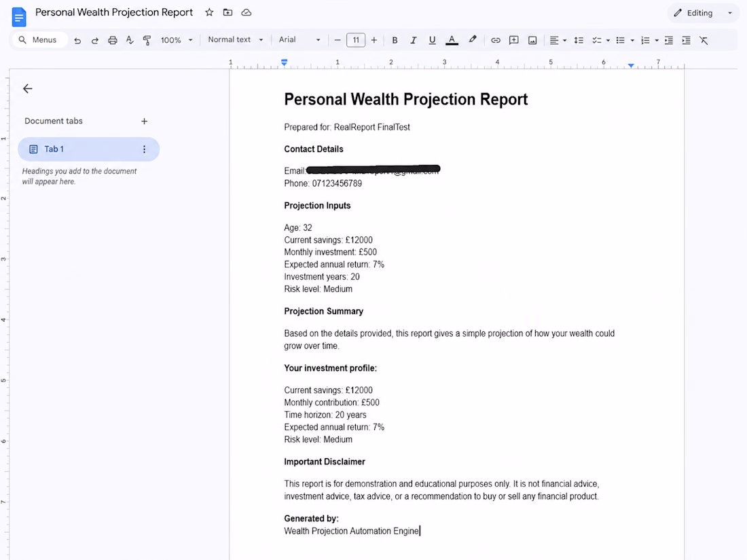Expand bulleted list options arrow
This screenshot has width=747, height=560.
(632, 41)
